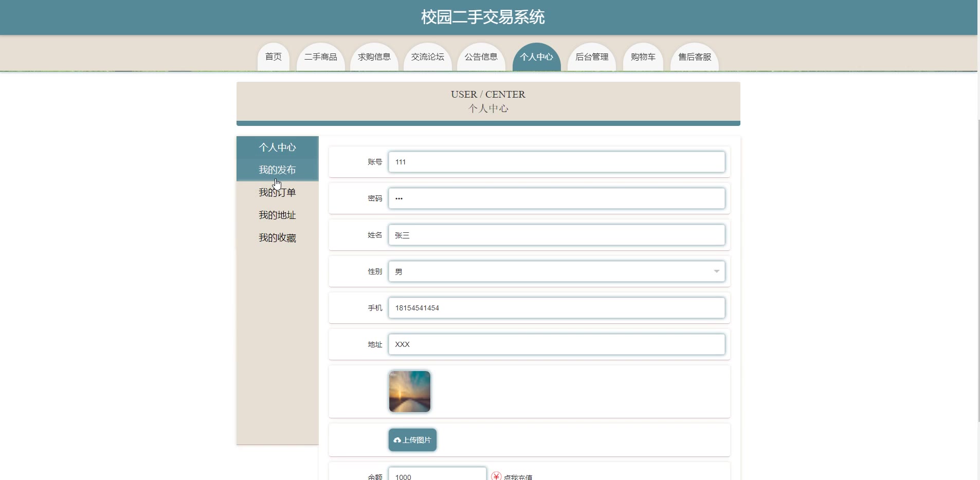Click the 余额 input field
Viewport: 980px width, 480px height.
tap(438, 475)
